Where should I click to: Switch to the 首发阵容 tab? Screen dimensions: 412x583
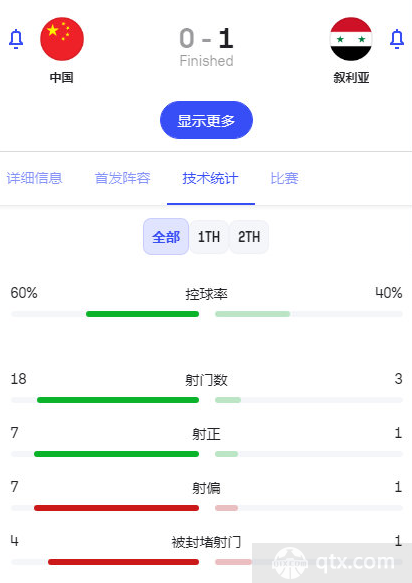pyautogui.click(x=123, y=178)
